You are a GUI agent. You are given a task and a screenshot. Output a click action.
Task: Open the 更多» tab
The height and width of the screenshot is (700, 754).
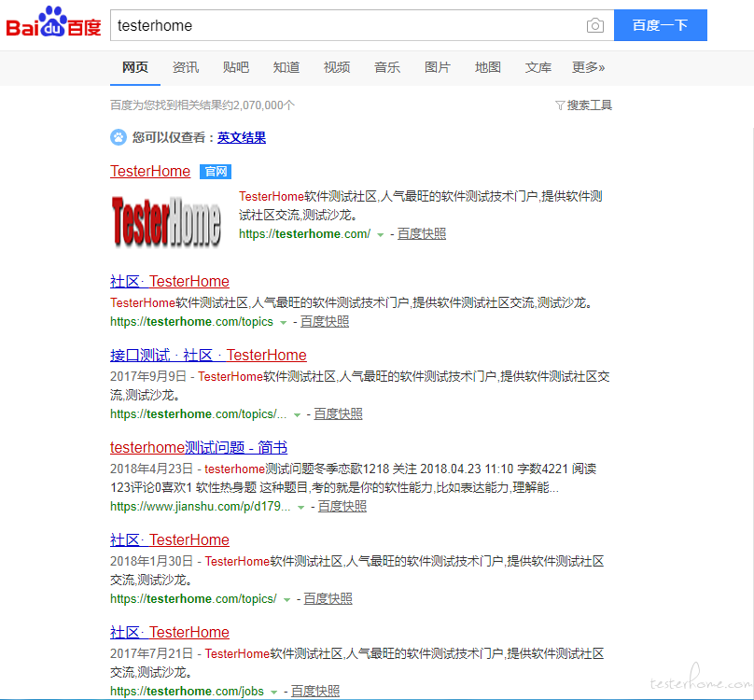588,67
